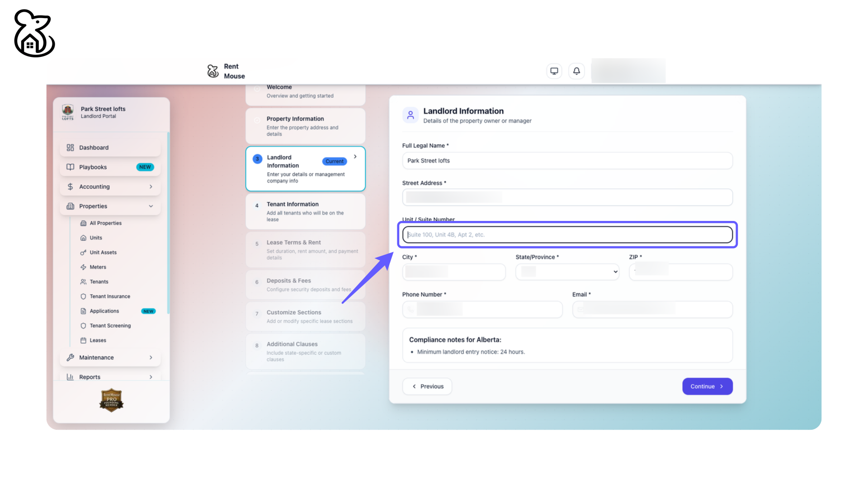Viewport: 868px width, 488px height.
Task: Click the Meters lightning icon item
Action: (98, 267)
